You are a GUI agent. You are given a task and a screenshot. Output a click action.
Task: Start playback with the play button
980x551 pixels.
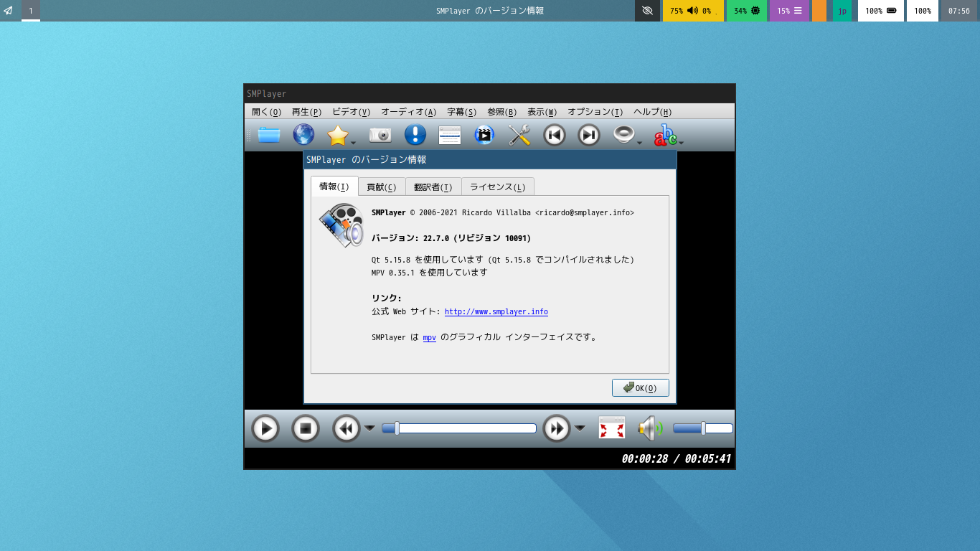265,429
